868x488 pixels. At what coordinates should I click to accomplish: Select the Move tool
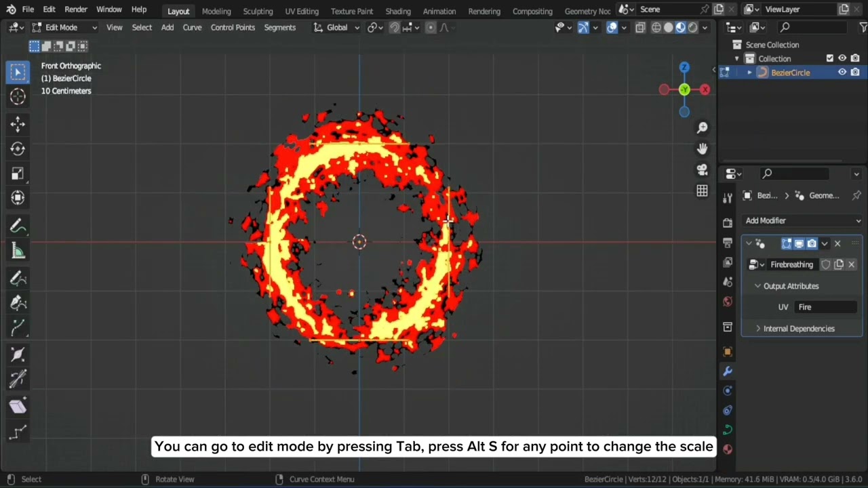point(18,123)
